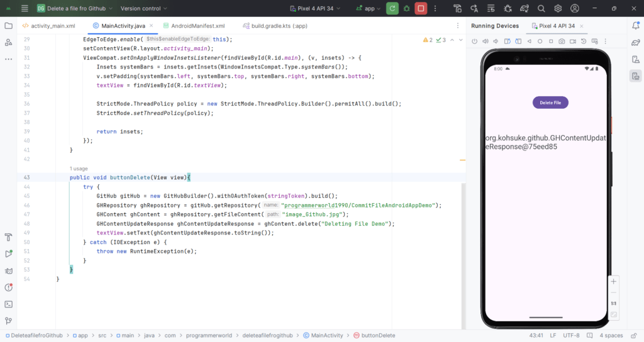
Task: Open the Build hammer tool window
Action: 8,237
